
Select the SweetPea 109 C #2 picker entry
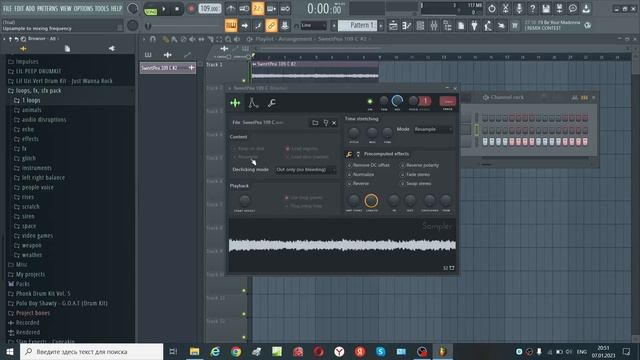(167, 68)
